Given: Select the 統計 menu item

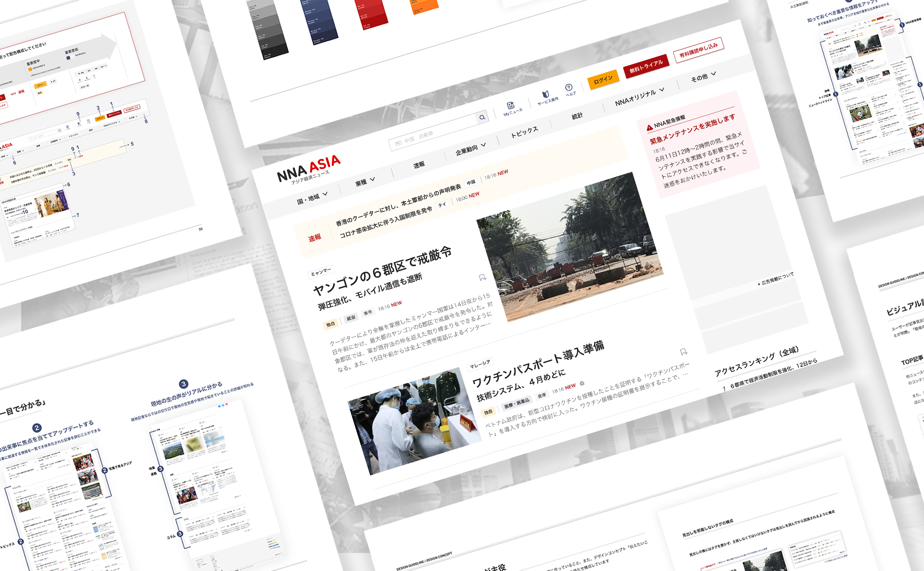Looking at the screenshot, I should pyautogui.click(x=577, y=116).
